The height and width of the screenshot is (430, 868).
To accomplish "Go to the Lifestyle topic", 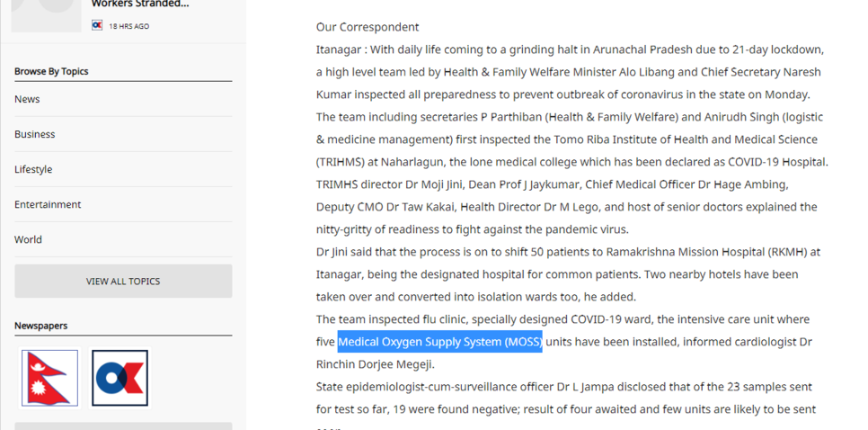I will [x=33, y=169].
